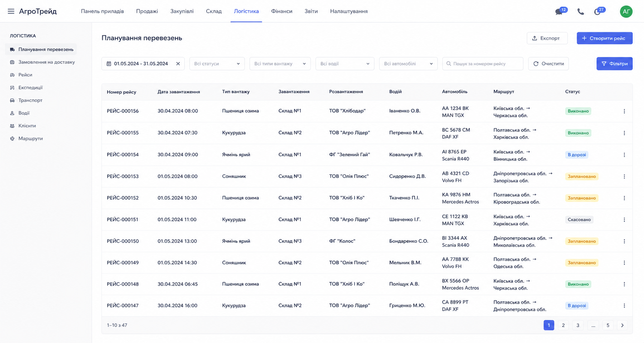Open row actions for РЕЙС-000154
Screen dimensions: 644x343
pyautogui.click(x=624, y=155)
